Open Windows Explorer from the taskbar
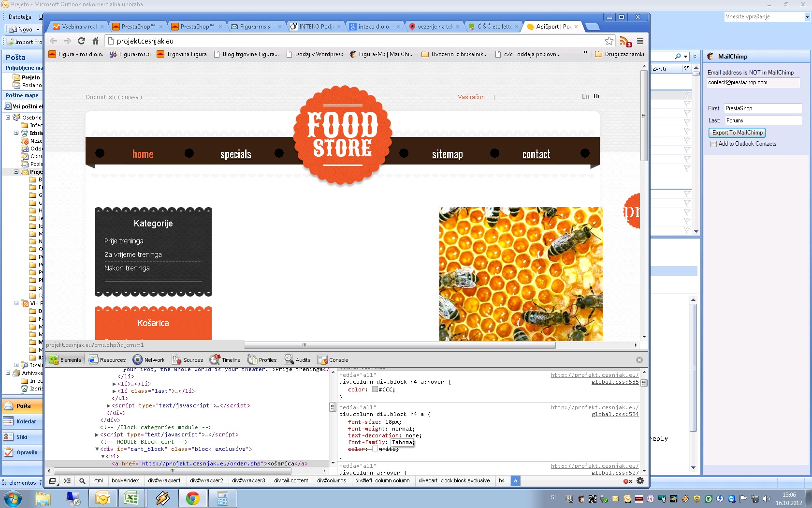 click(43, 498)
